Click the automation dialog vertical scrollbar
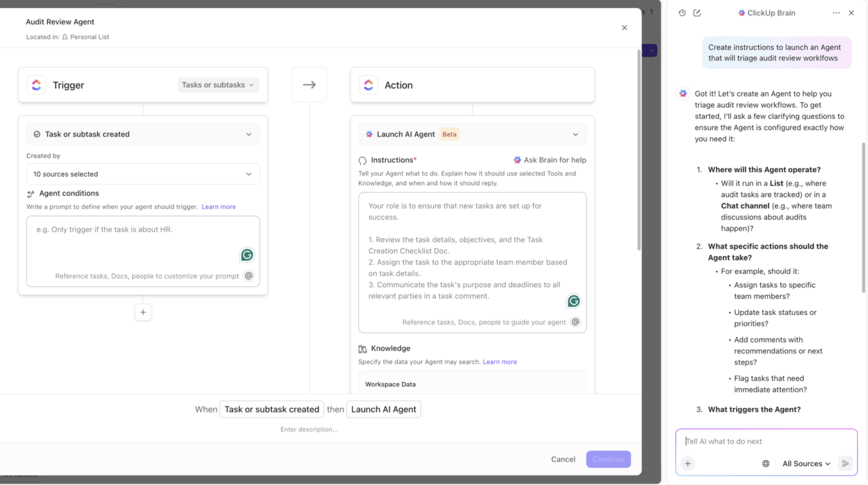The width and height of the screenshot is (868, 485). click(639, 149)
